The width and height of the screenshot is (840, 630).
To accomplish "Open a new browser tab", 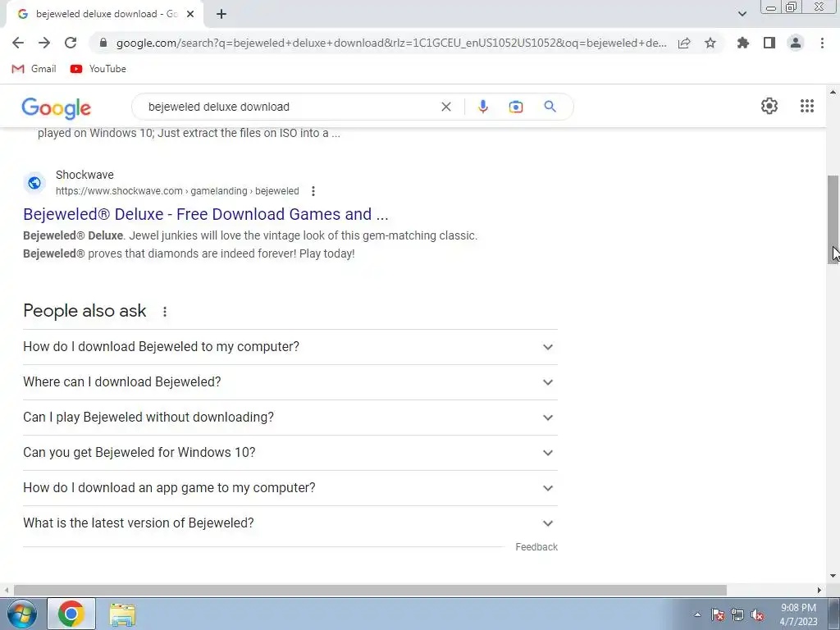I will click(x=221, y=14).
